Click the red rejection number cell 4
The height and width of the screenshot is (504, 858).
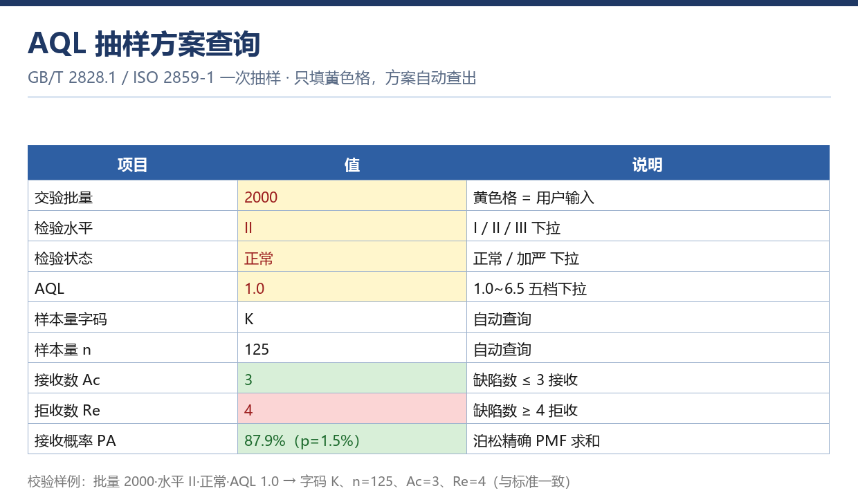click(352, 409)
